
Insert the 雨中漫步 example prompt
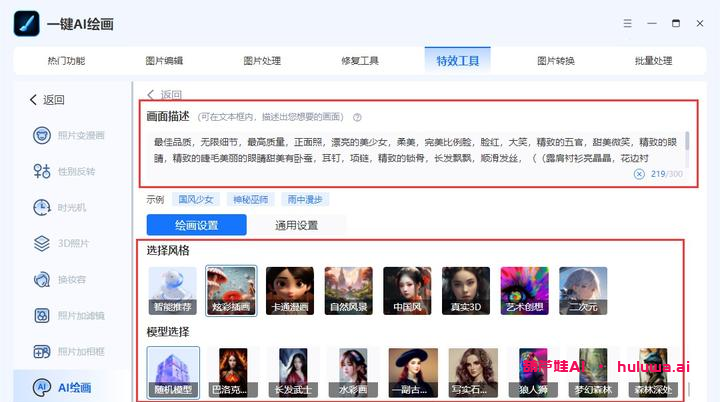pyautogui.click(x=305, y=199)
